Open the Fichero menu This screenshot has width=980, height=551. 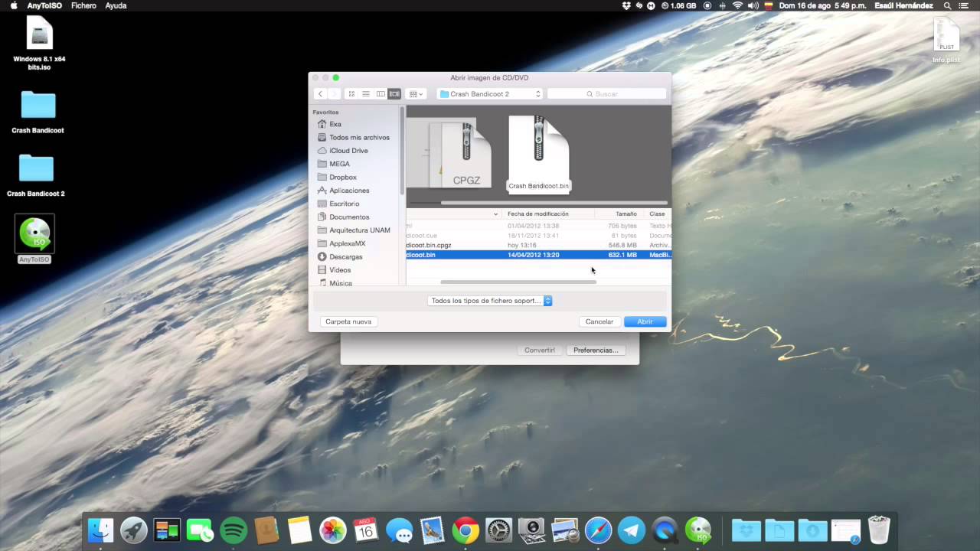pyautogui.click(x=83, y=5)
